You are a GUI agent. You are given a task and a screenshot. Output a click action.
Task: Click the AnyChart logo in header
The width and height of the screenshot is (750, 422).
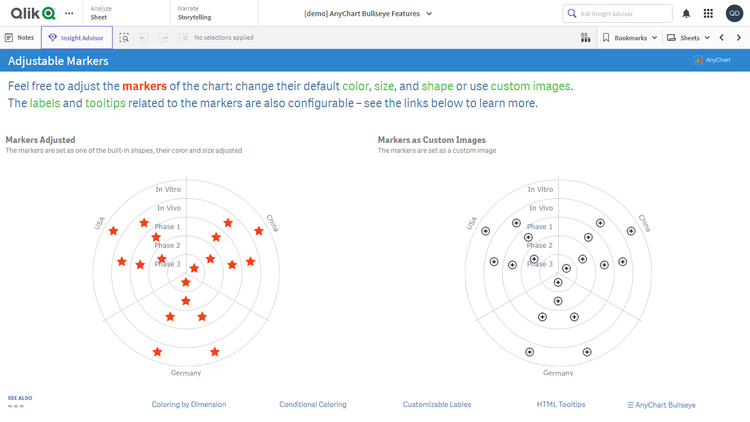pyautogui.click(x=712, y=60)
